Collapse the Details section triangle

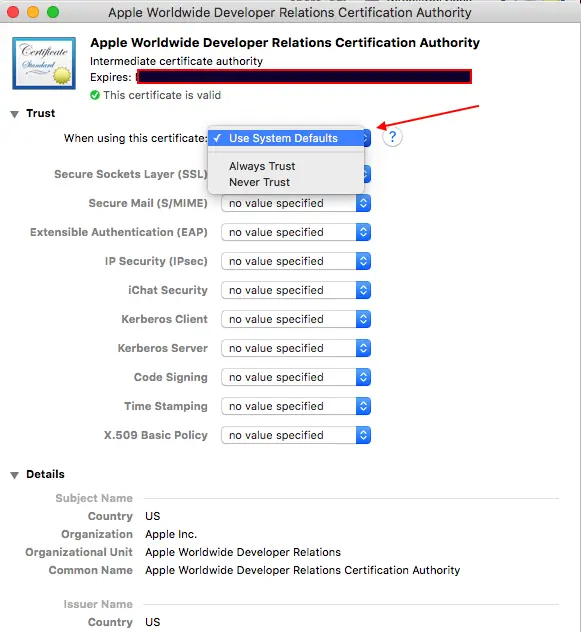pyautogui.click(x=15, y=475)
